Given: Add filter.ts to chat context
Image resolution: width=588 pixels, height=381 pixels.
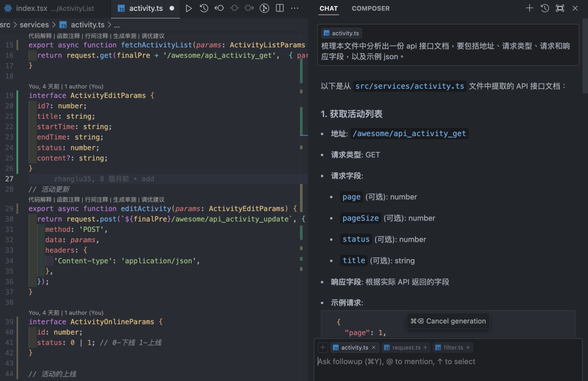Looking at the screenshot, I should pos(468,348).
